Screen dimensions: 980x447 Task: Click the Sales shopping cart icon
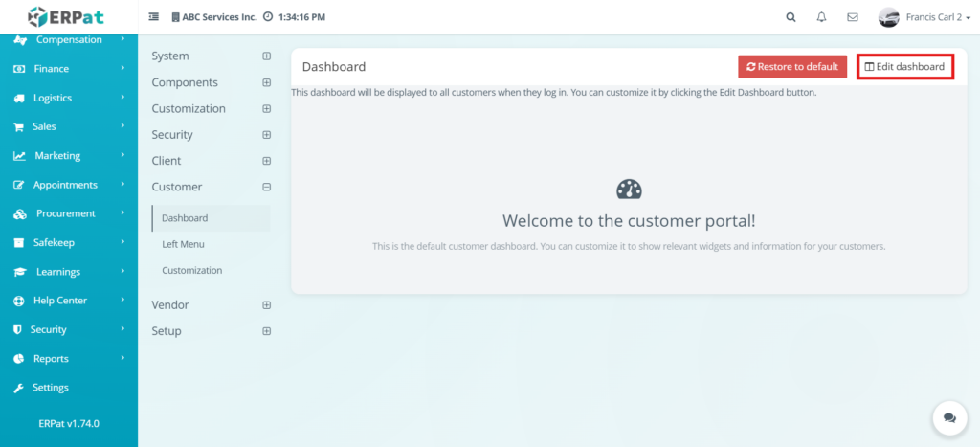pyautogui.click(x=19, y=126)
